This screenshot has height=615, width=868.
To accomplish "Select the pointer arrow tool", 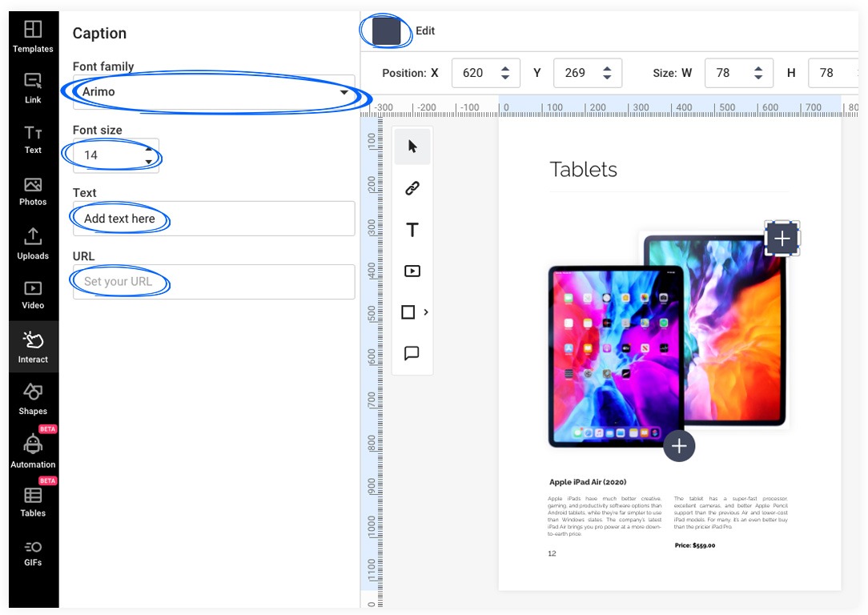I will (412, 147).
